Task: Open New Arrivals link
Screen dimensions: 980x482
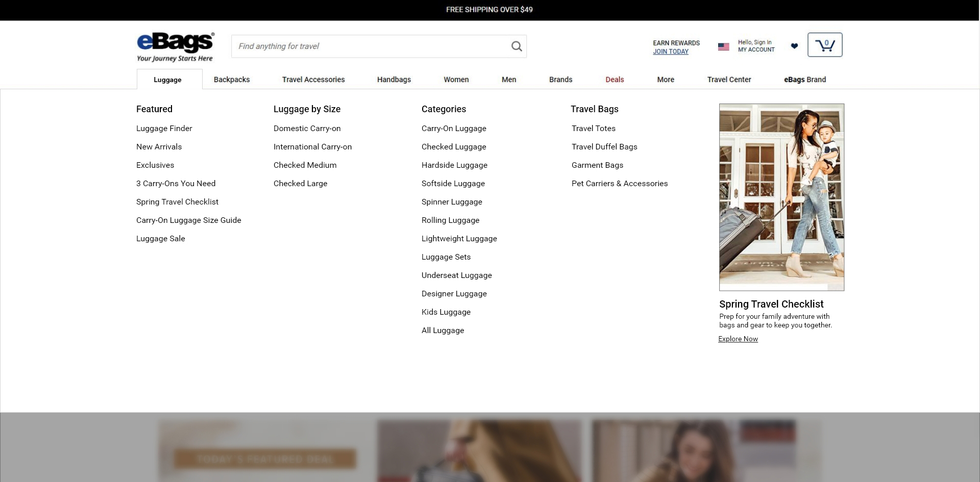Action: 159,147
